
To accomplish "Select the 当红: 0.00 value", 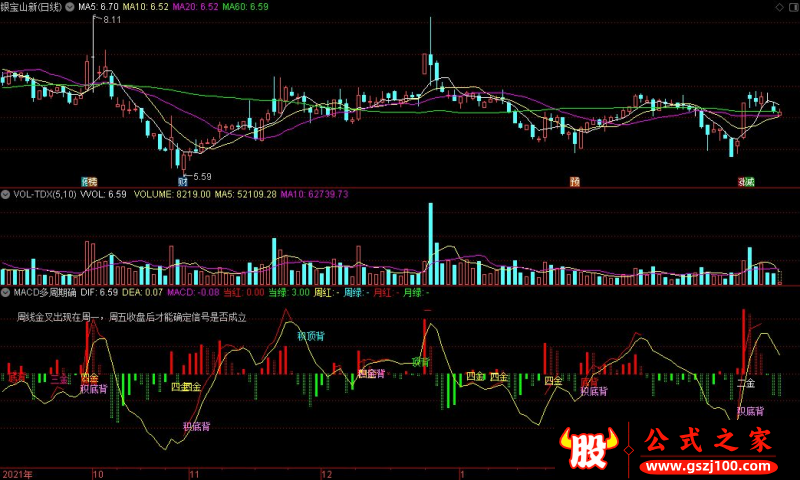I will click(244, 293).
